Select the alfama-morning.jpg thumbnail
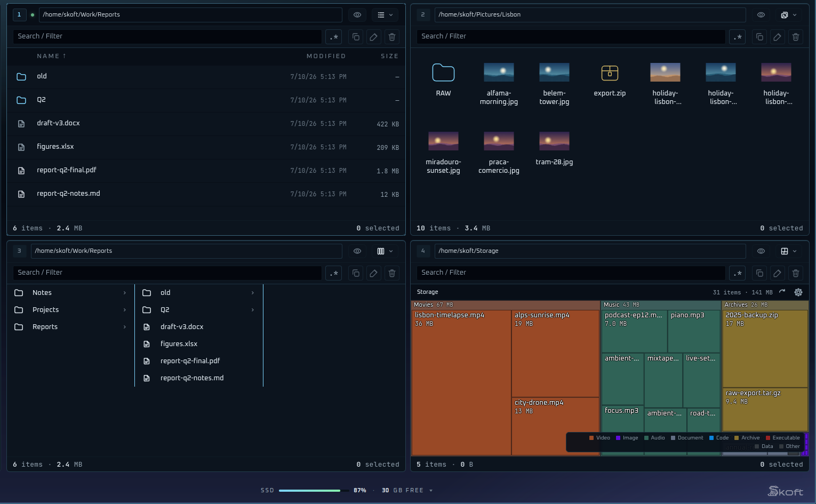816x504 pixels. (x=499, y=73)
